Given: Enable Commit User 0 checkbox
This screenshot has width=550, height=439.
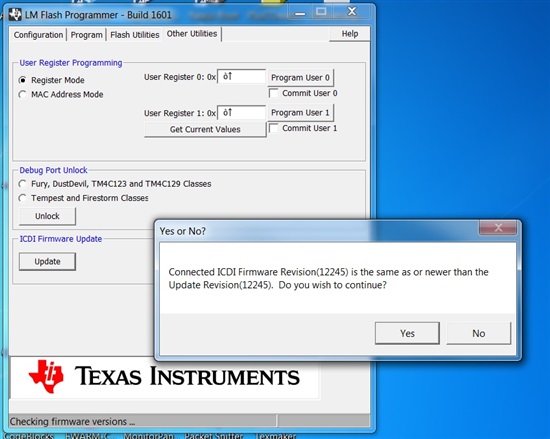Looking at the screenshot, I should pyautogui.click(x=274, y=93).
